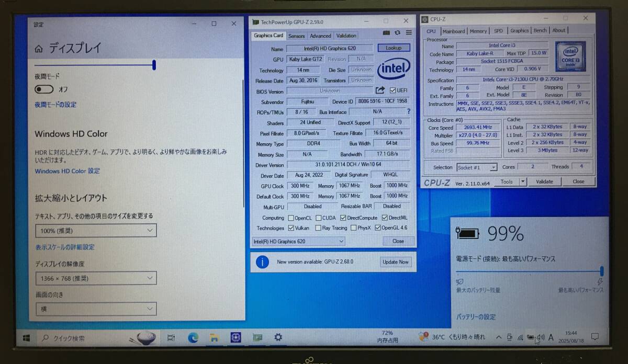Toggle the OpenGL 4.6 checkbox
Viewport: 628px width, 364px height.
coord(378,228)
